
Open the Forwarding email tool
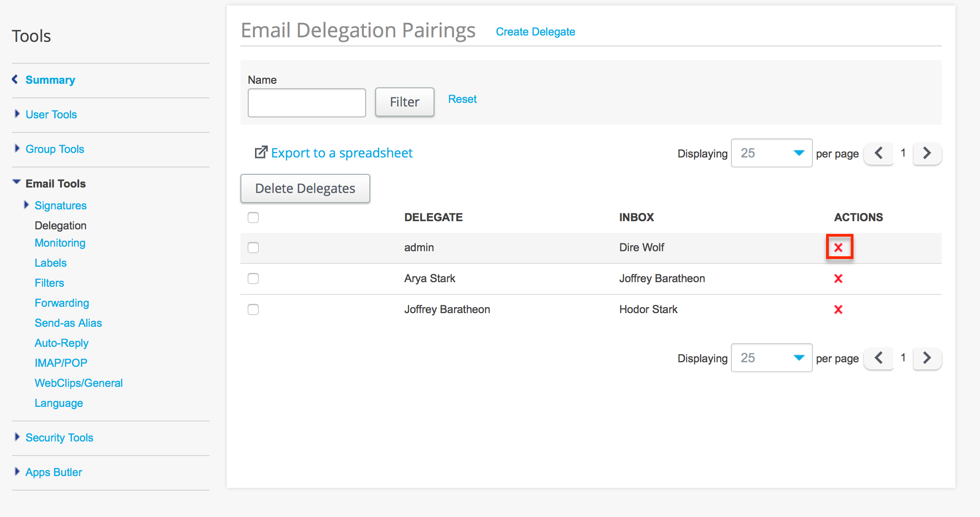pos(62,303)
